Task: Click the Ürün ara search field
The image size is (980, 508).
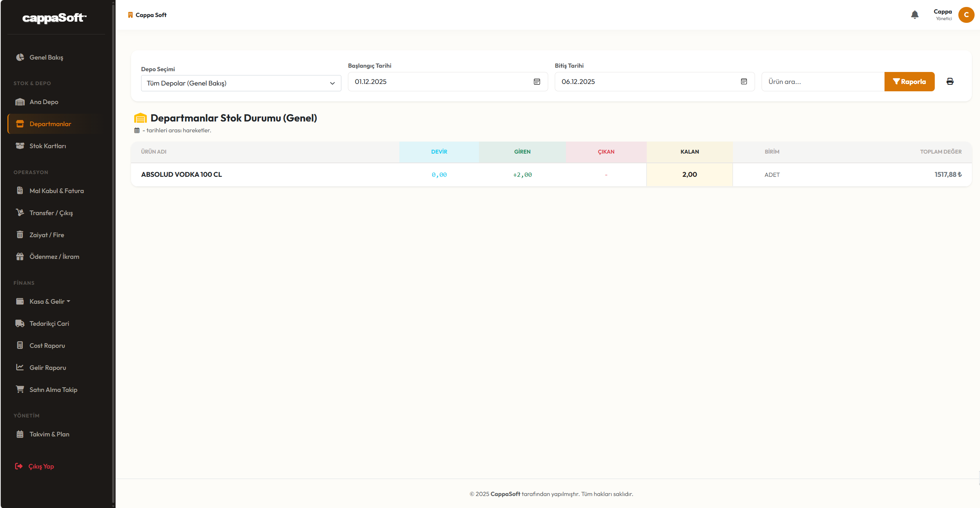Action: 823,82
